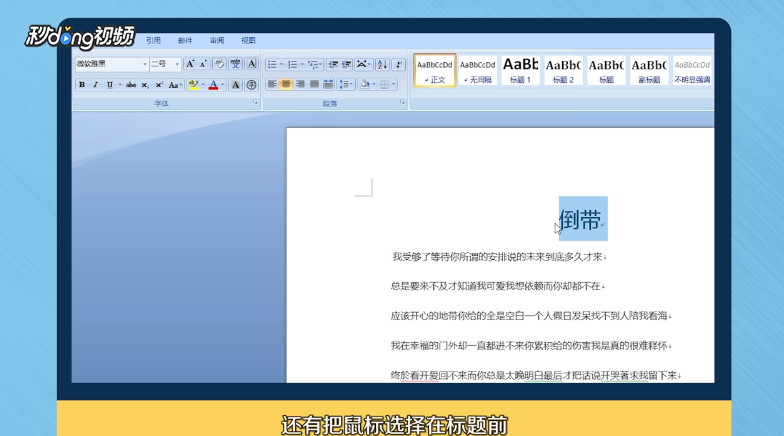Switch to the 视图 tab
The height and width of the screenshot is (436, 784).
point(248,40)
